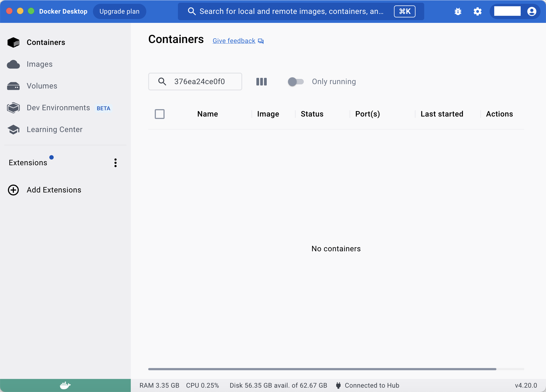Minimize the window with yellow button

point(20,11)
